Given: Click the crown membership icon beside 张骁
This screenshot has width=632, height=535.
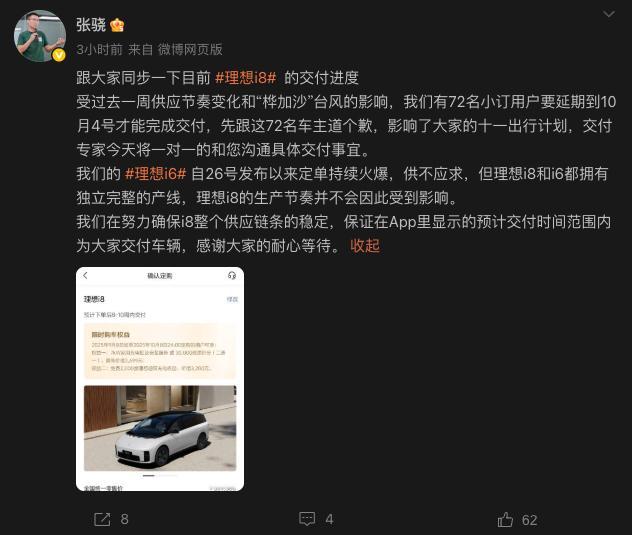Looking at the screenshot, I should coord(117,25).
